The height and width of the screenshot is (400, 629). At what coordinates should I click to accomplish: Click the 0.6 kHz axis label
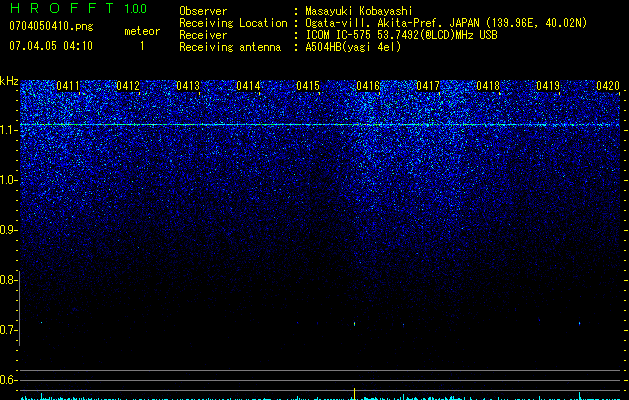pos(8,380)
